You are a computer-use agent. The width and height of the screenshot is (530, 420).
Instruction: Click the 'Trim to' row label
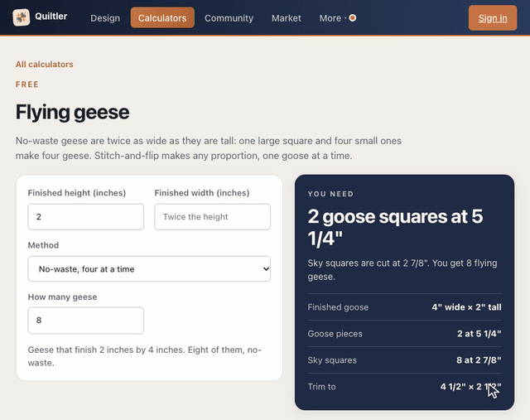321,387
